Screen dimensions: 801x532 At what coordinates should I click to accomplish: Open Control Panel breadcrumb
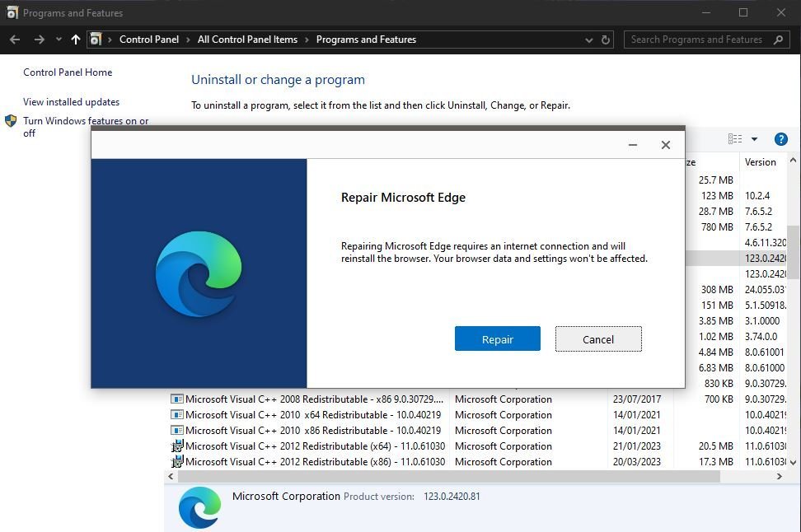click(149, 40)
